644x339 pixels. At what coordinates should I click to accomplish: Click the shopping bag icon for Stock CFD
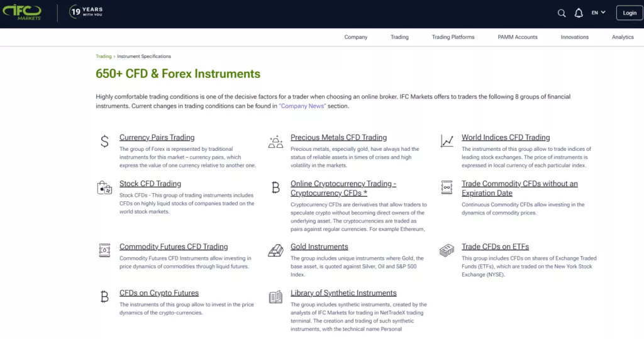(x=104, y=187)
